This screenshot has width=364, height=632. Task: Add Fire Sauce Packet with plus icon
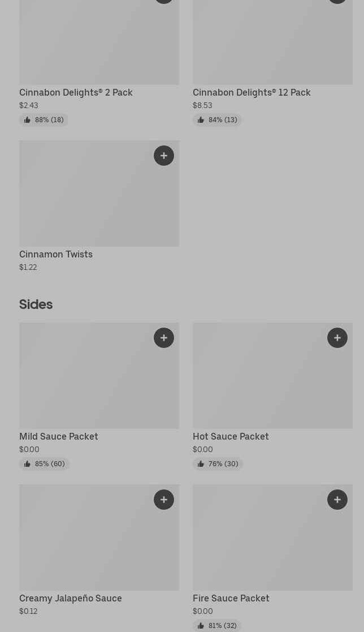click(337, 500)
